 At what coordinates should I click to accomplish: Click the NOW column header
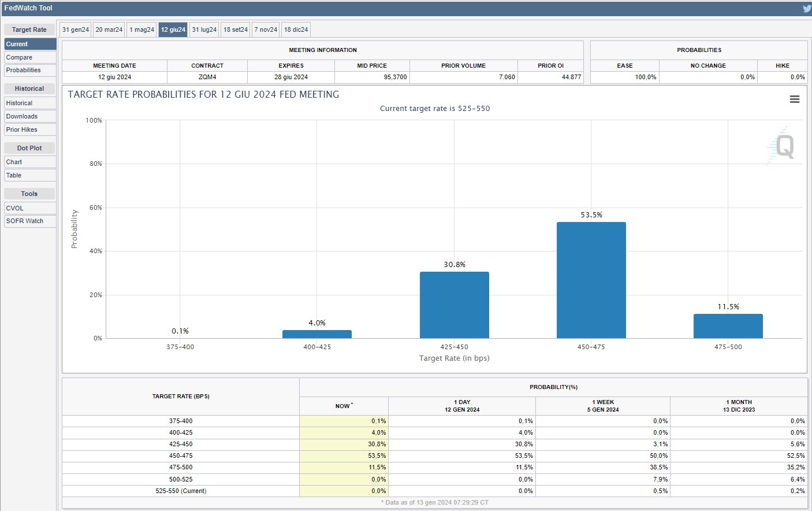(344, 406)
